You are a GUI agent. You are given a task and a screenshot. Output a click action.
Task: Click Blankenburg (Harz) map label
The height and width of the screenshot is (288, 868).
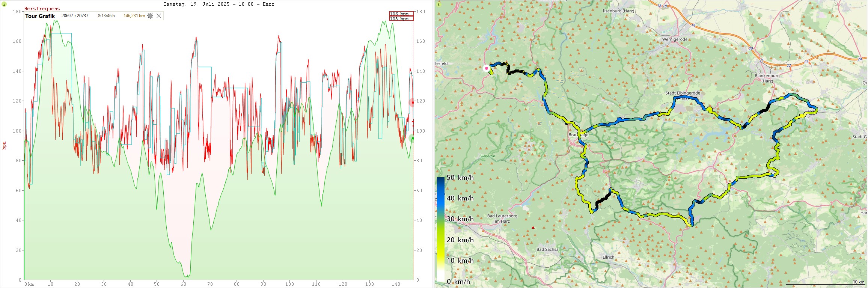pos(767,78)
